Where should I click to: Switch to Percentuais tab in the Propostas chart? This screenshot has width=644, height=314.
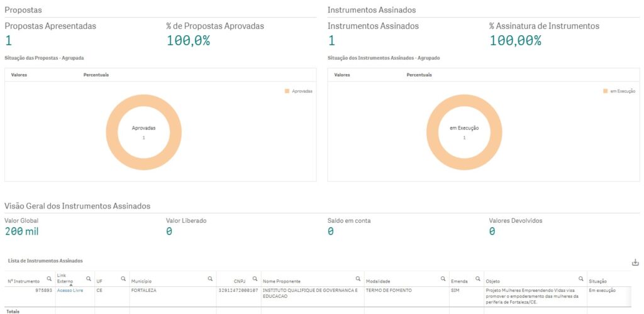coord(96,75)
